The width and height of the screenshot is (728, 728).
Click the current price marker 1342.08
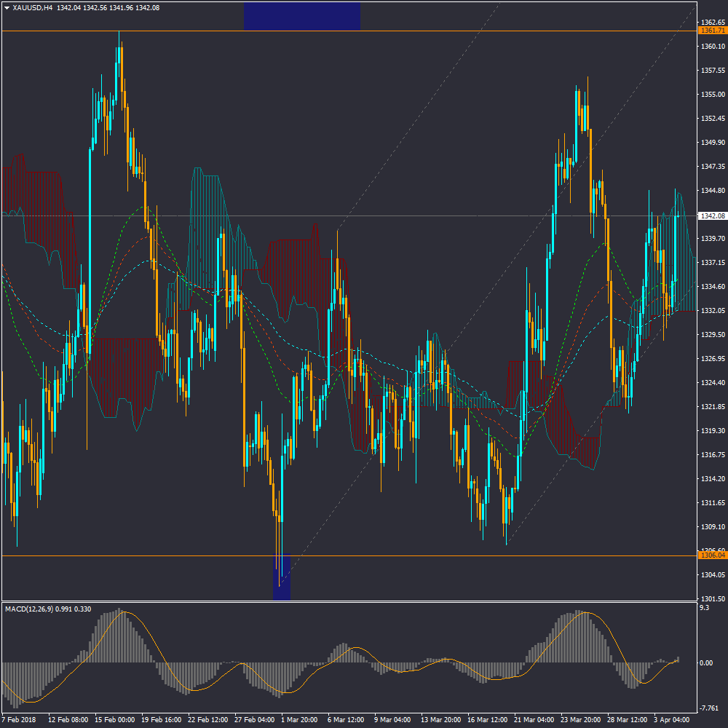pos(711,216)
